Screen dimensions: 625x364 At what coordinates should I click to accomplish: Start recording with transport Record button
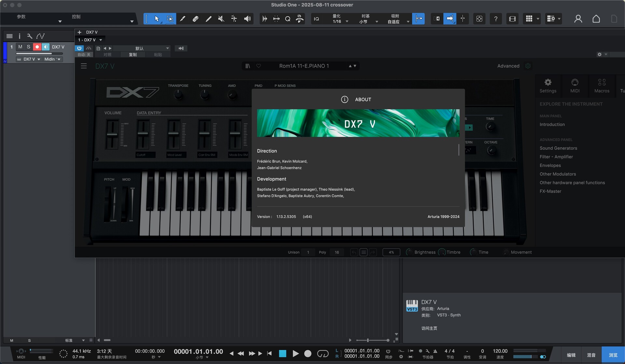[308, 354]
